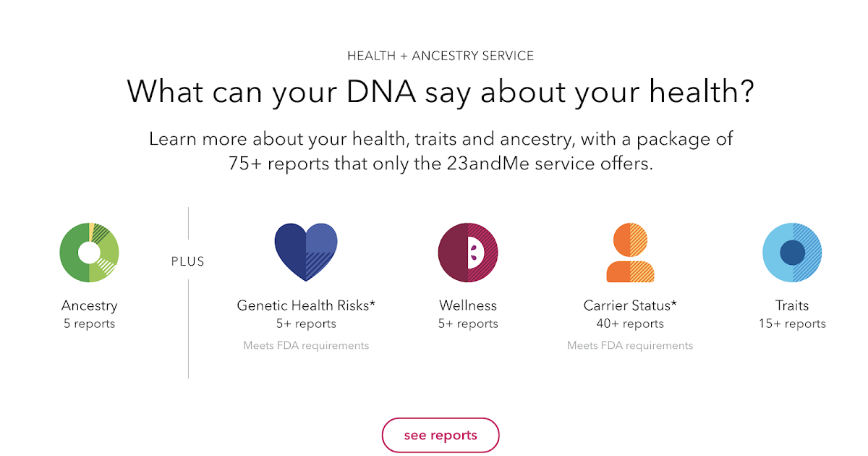Select 40+ reports under Carrier Status
868x456 pixels.
coord(629,324)
